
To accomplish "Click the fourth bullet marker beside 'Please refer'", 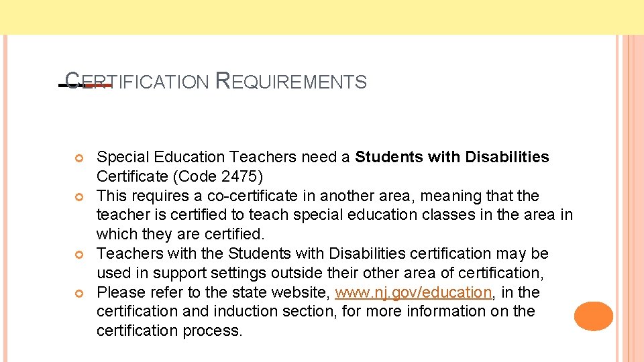I will pyautogui.click(x=78, y=294).
